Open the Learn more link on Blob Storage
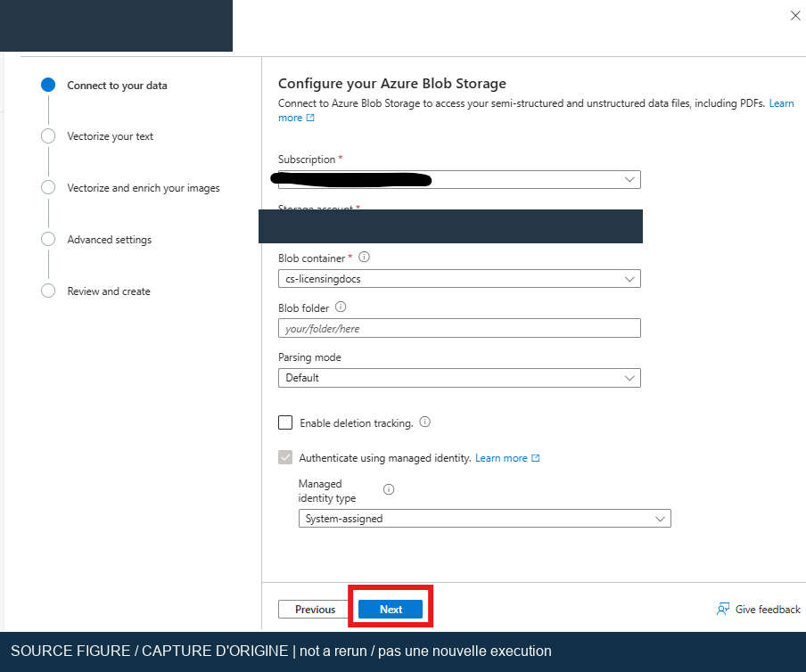 (781, 103)
